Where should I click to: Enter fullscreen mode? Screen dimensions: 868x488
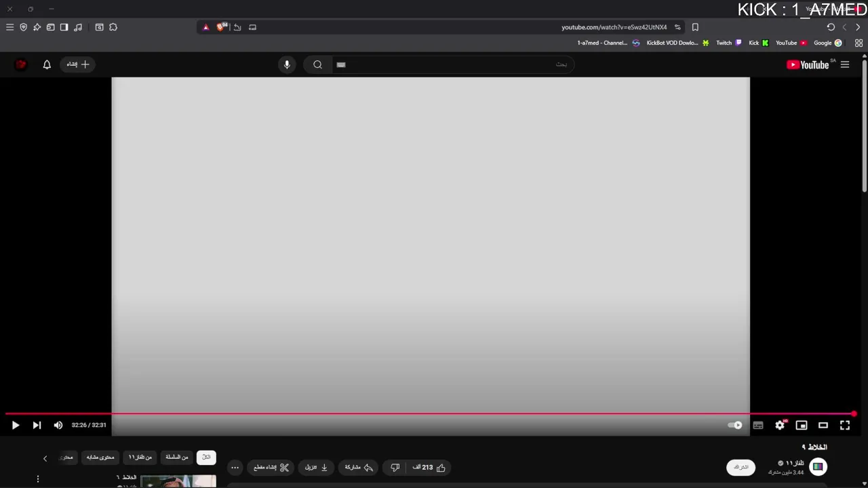pyautogui.click(x=845, y=425)
